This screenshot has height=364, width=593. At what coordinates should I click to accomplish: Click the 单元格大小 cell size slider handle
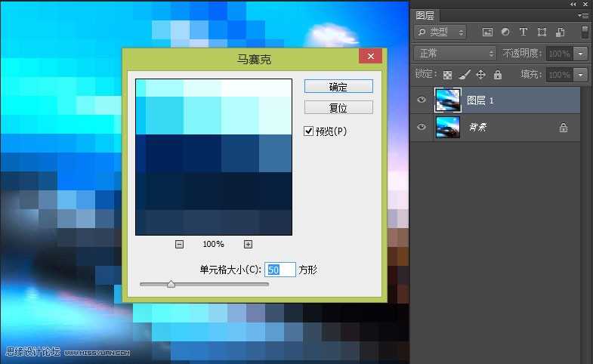point(171,284)
